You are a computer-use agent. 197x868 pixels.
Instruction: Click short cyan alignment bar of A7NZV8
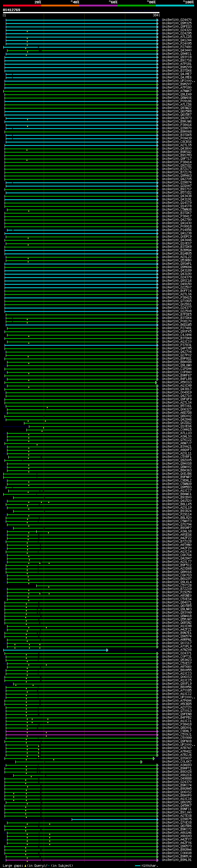tap(56, 650)
